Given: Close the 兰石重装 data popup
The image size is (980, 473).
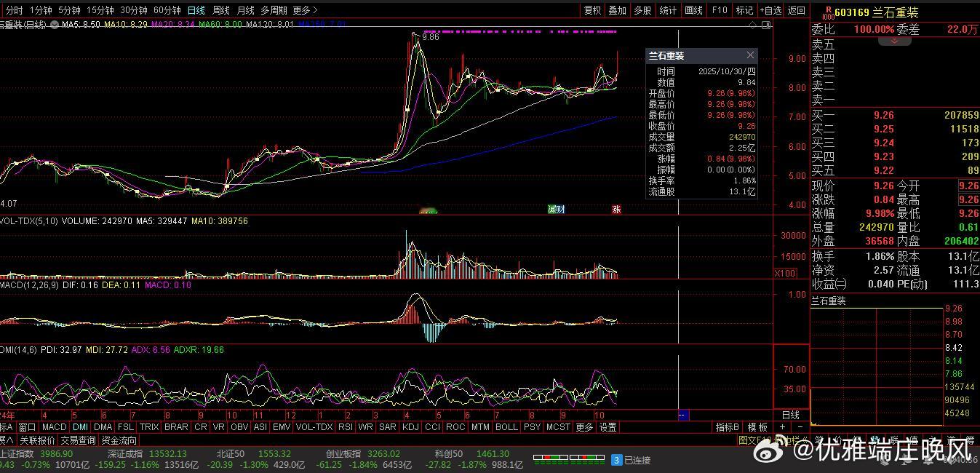Looking at the screenshot, I should pos(750,55).
